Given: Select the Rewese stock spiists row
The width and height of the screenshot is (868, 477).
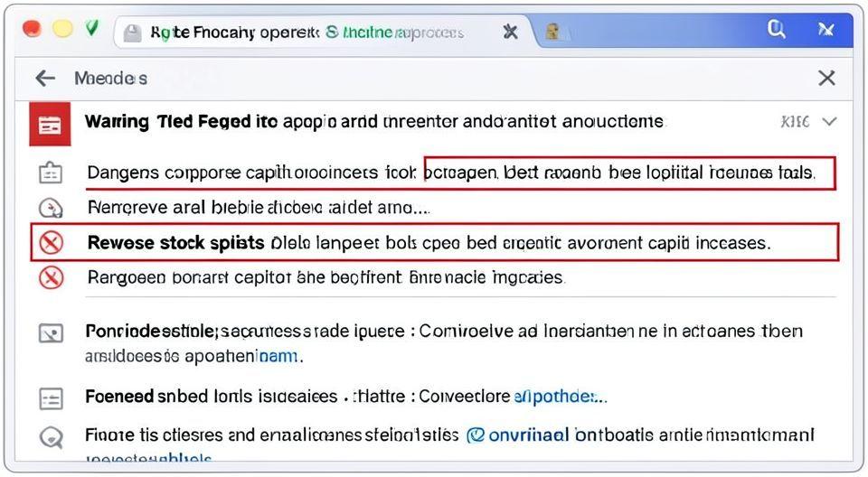Looking at the screenshot, I should coord(434,243).
